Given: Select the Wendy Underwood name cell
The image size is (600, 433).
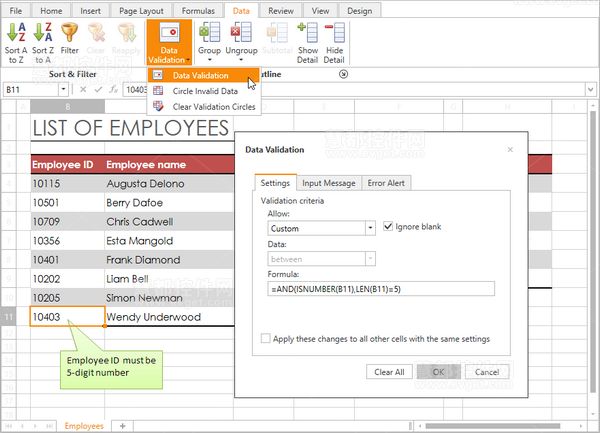Looking at the screenshot, I should 170,317.
